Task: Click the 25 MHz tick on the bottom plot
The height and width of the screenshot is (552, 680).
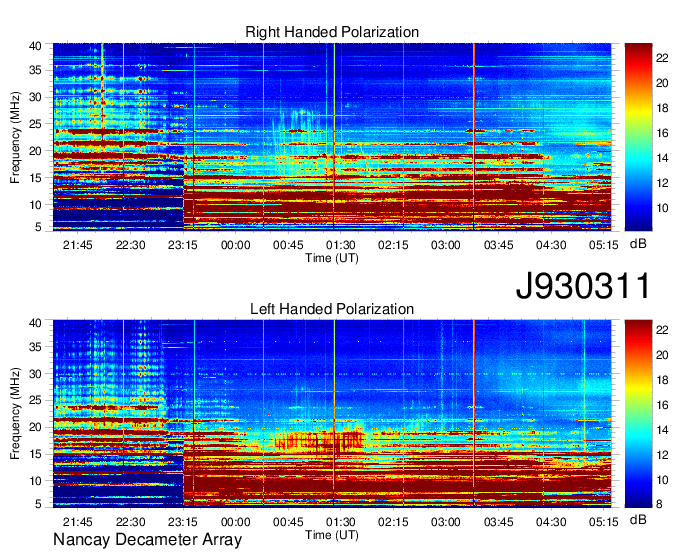Action: click(36, 400)
